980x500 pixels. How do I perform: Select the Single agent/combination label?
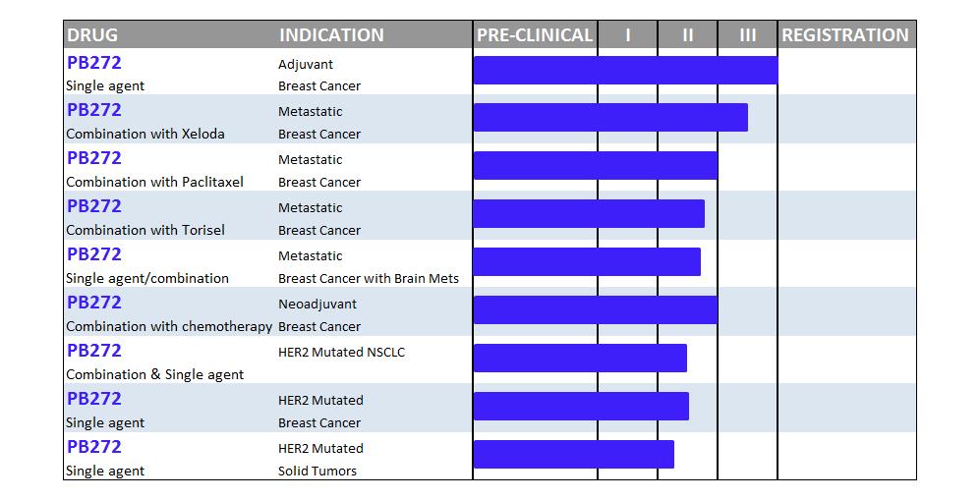pos(147,278)
